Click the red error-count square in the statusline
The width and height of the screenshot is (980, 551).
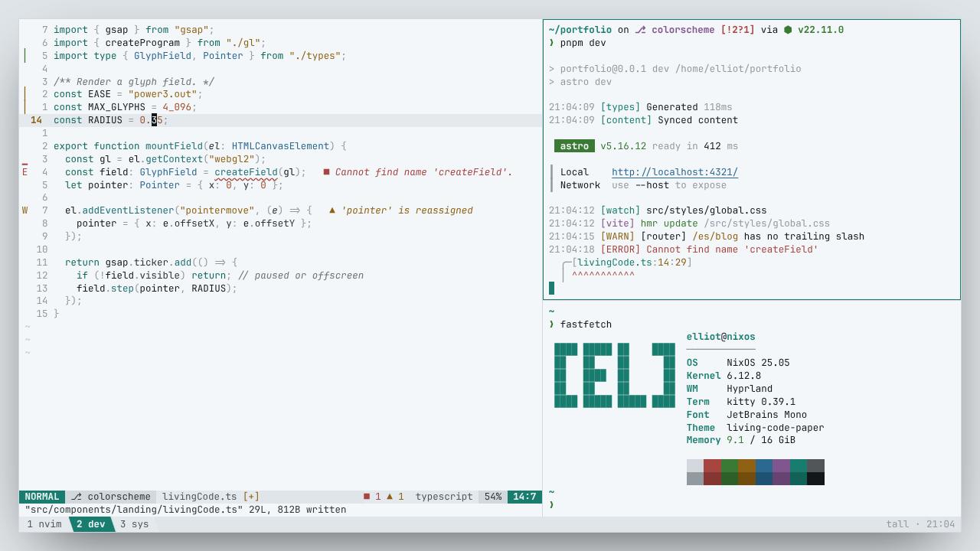click(367, 497)
